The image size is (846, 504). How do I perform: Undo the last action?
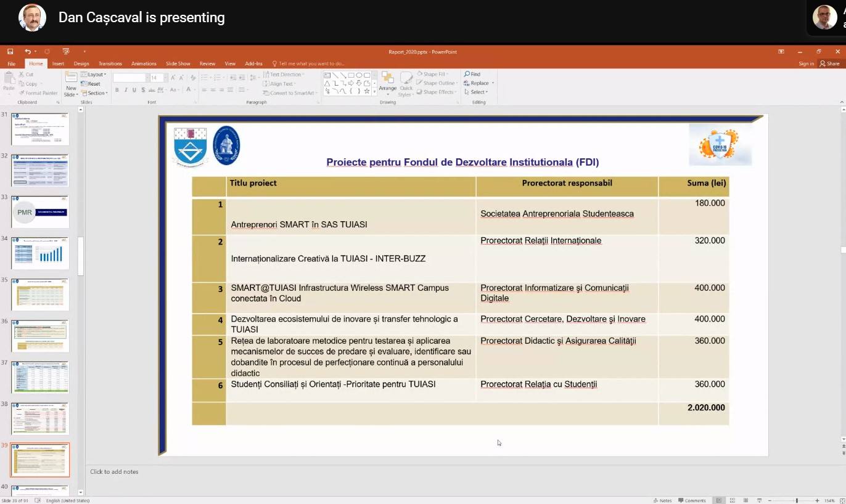(x=28, y=52)
